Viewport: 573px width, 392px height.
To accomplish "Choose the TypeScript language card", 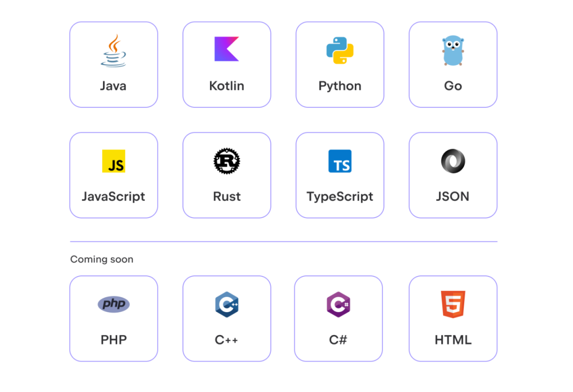I will (x=340, y=175).
